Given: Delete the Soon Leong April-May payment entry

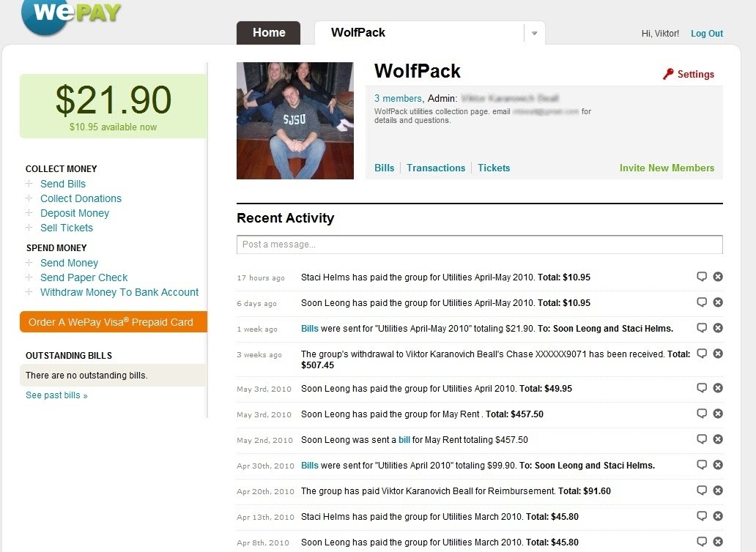Looking at the screenshot, I should 718,302.
